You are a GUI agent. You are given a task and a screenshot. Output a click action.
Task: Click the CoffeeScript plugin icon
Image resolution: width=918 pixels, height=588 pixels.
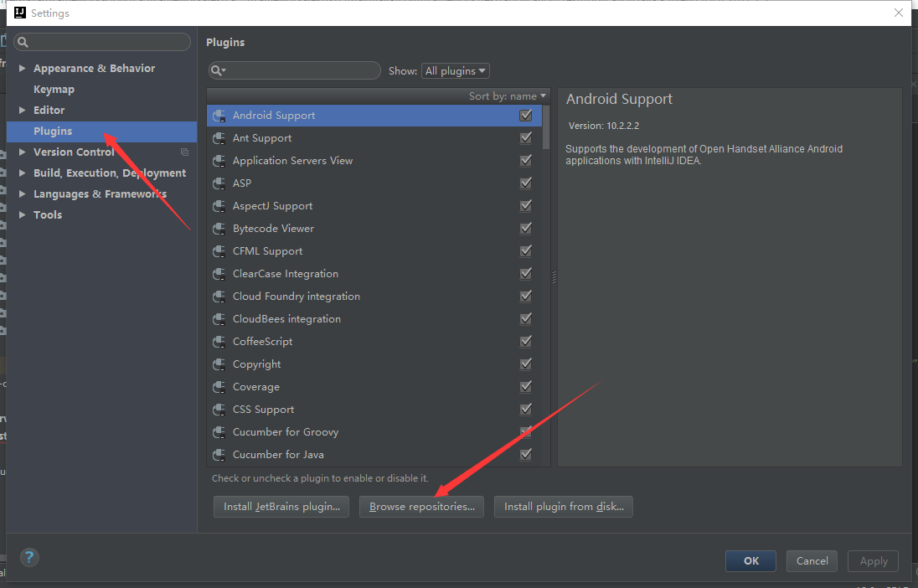(x=219, y=342)
